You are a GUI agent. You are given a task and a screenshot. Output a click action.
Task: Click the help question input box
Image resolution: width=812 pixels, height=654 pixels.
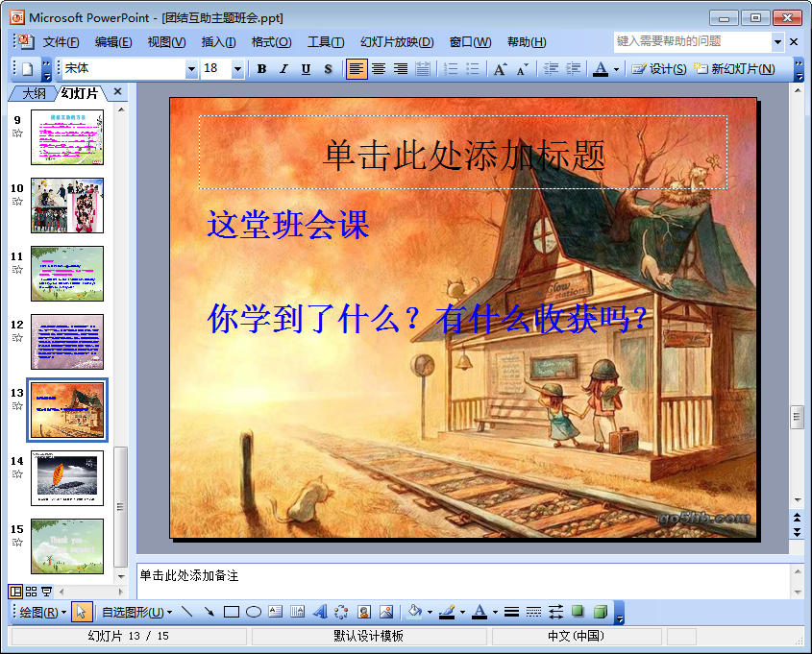[693, 41]
